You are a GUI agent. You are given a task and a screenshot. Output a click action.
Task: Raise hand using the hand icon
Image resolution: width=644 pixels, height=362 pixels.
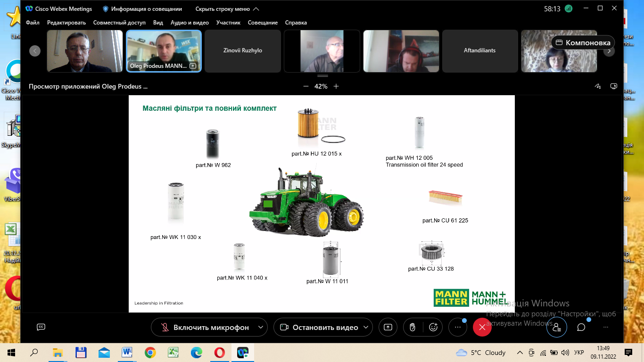point(413,327)
